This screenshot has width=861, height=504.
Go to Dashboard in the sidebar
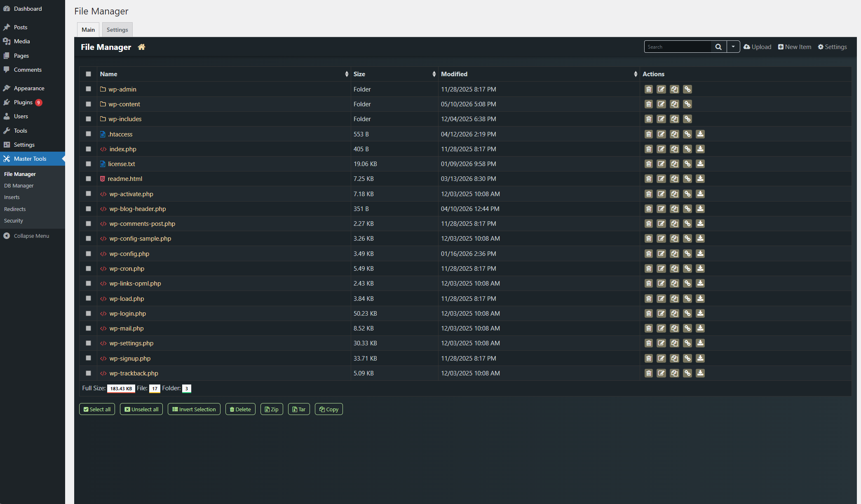(x=28, y=9)
